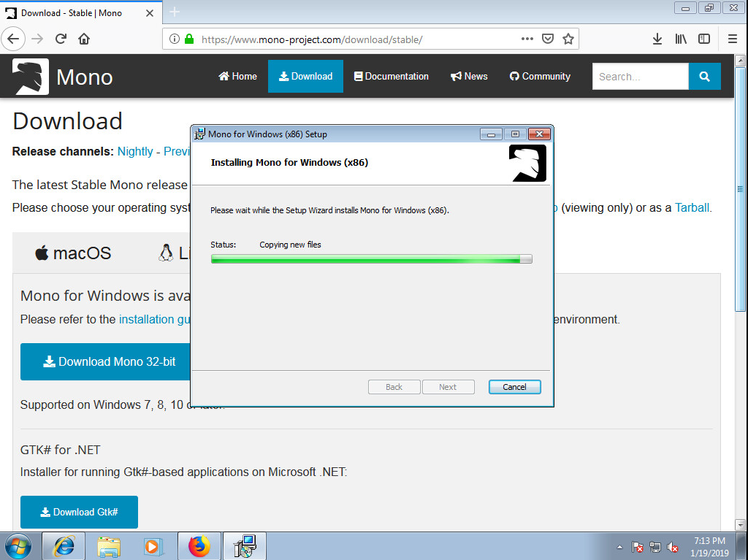Screen dimensions: 748x560
Task: Click the Mono logo in site header
Action: coord(30,77)
